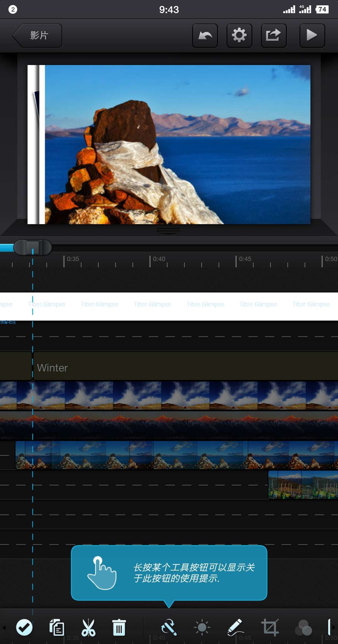Open the overlapping color circles tool
Viewport: 338px width, 644px height.
click(x=303, y=628)
